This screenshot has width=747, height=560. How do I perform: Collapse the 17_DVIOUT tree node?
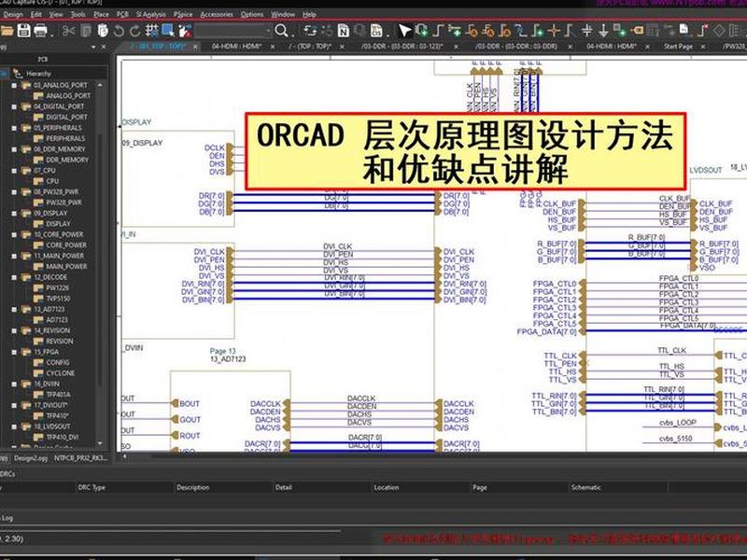[14, 405]
